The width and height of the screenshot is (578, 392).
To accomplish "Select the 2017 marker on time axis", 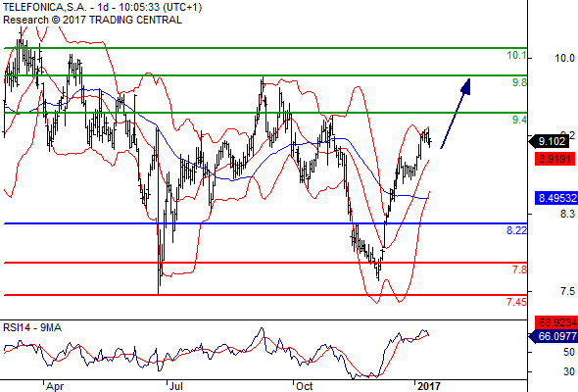I will point(429,386).
